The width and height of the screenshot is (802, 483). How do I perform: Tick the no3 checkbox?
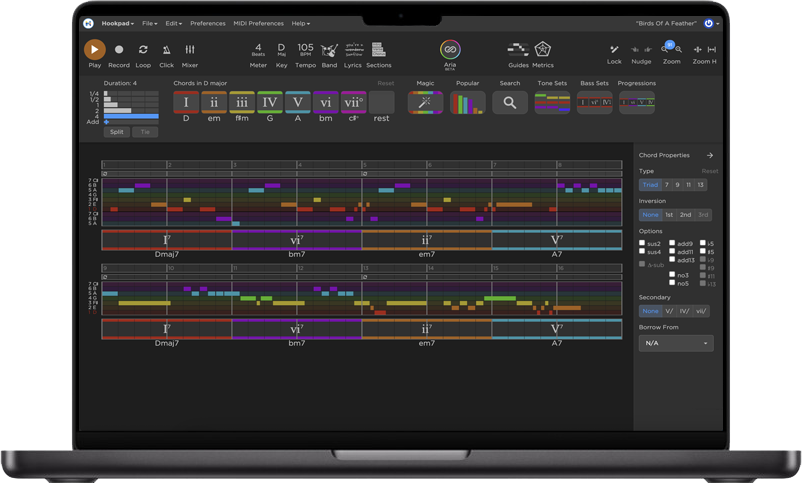[672, 275]
